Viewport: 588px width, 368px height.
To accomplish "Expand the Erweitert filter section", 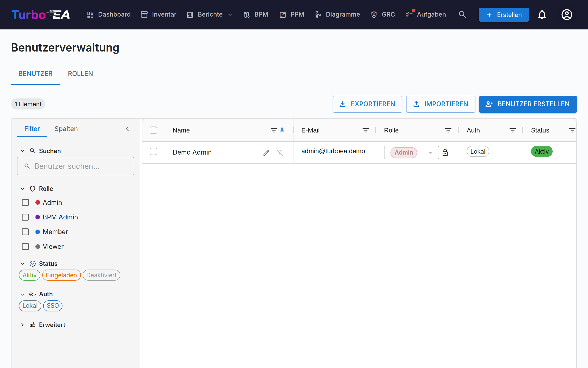I will (23, 325).
